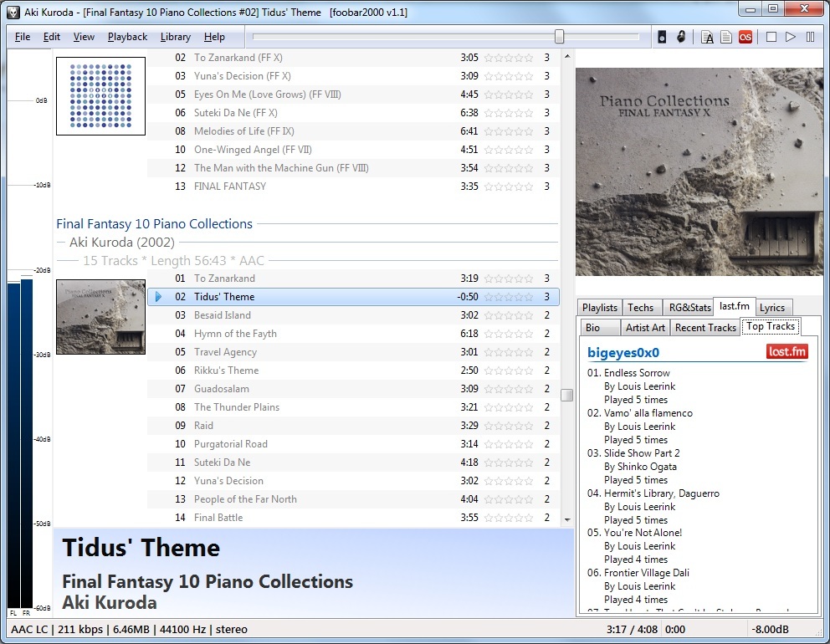
Task: Click the "3:17 / 4:08" time in the status bar
Action: point(632,629)
